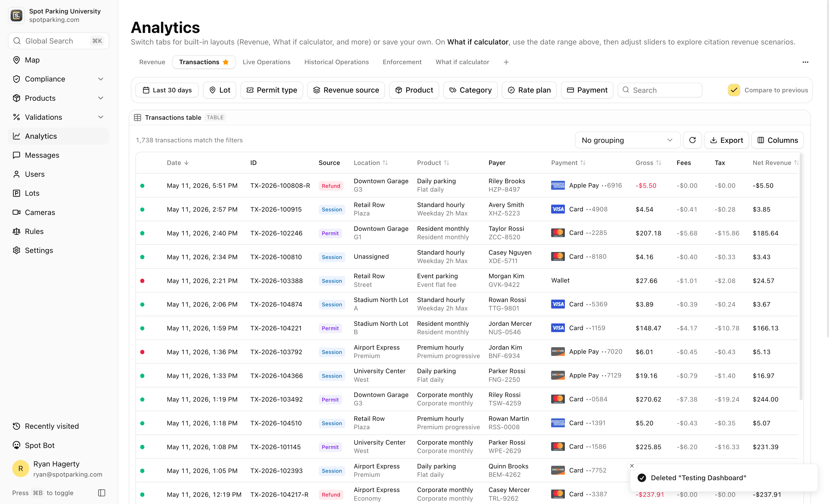The width and height of the screenshot is (829, 504).
Task: Click the Global Search field
Action: [58, 41]
